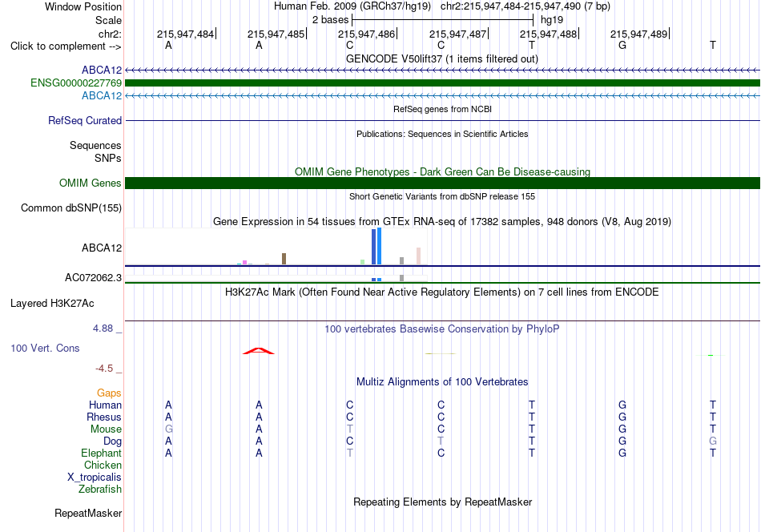
Task: Open the RepeatMasker track label
Action: (x=88, y=513)
